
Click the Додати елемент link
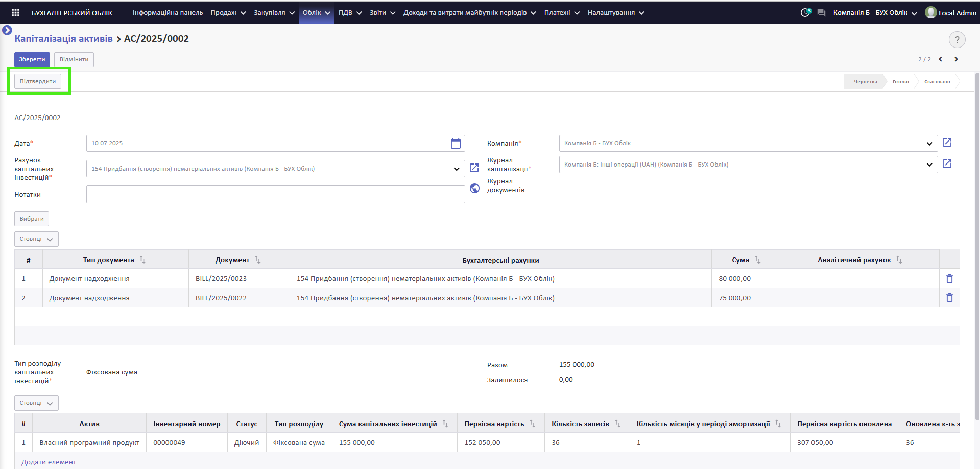pyautogui.click(x=49, y=462)
